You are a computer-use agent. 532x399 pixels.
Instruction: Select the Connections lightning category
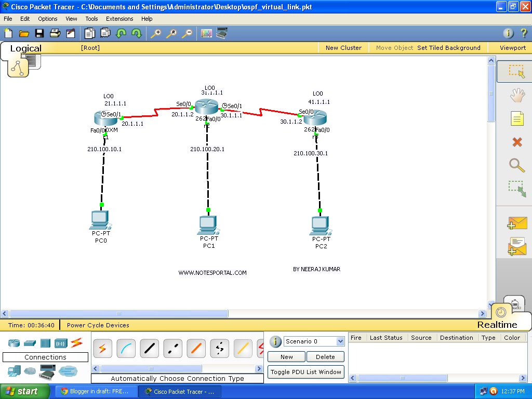point(77,343)
